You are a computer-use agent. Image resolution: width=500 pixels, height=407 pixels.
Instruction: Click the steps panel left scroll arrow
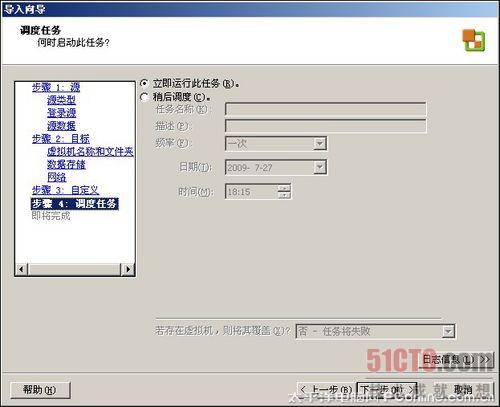pos(21,269)
